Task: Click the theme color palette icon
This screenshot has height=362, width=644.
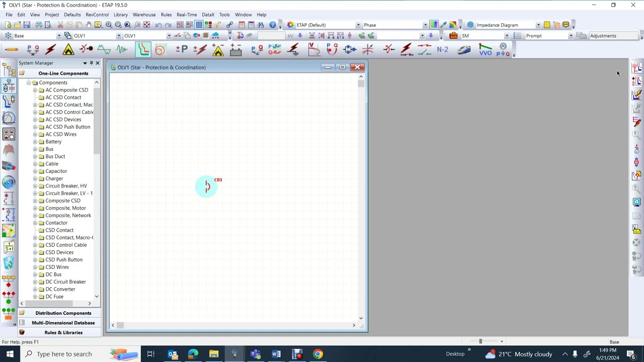Action: pos(290,25)
